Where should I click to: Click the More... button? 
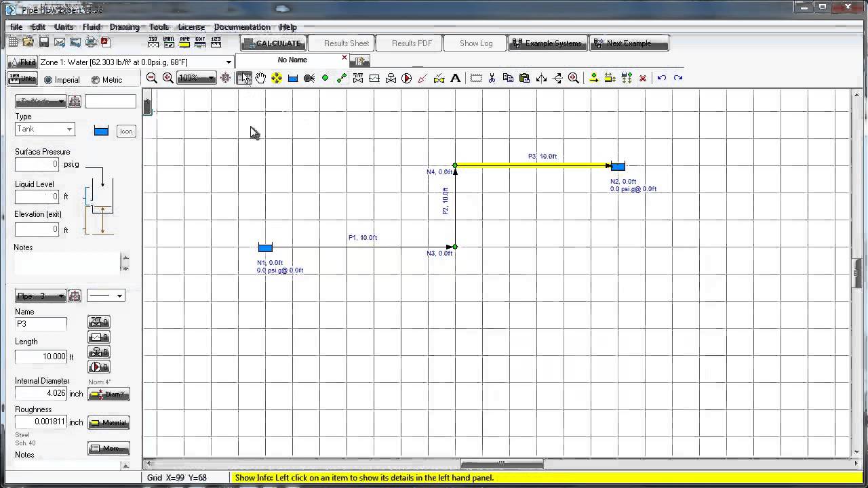(108, 449)
